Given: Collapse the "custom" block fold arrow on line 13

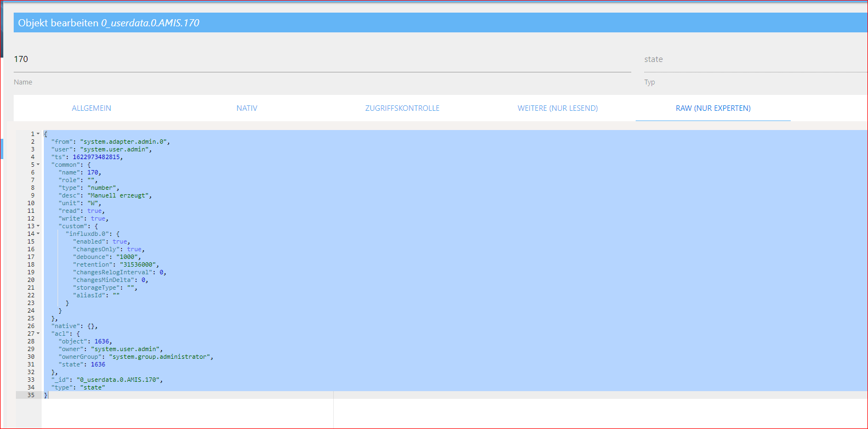Looking at the screenshot, I should click(x=38, y=226).
